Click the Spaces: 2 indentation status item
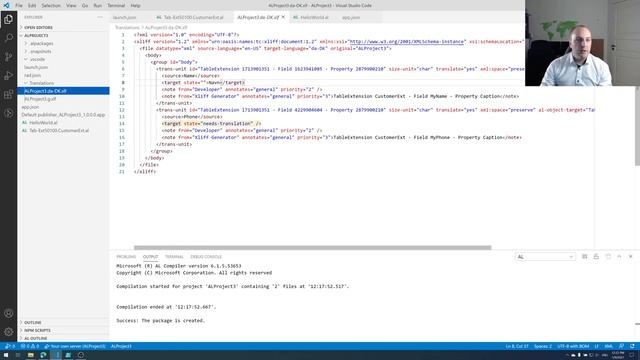640x360 pixels. (543, 346)
